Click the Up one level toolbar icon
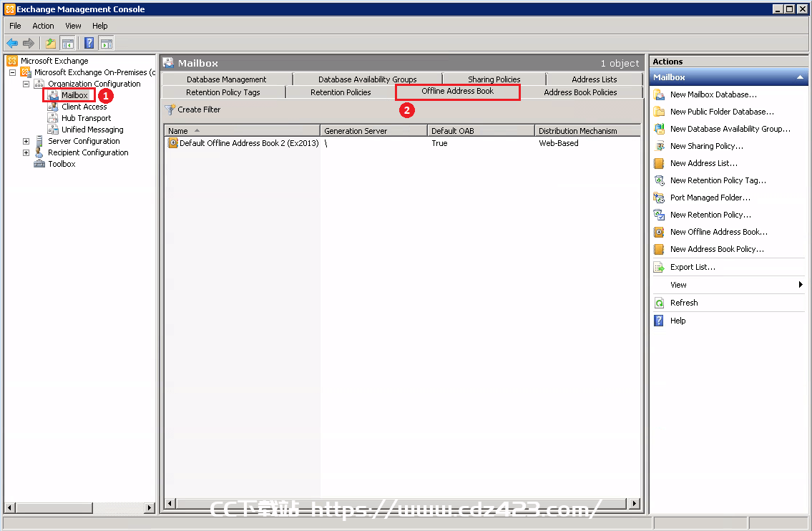Viewport: 812px width, 531px height. click(x=50, y=44)
